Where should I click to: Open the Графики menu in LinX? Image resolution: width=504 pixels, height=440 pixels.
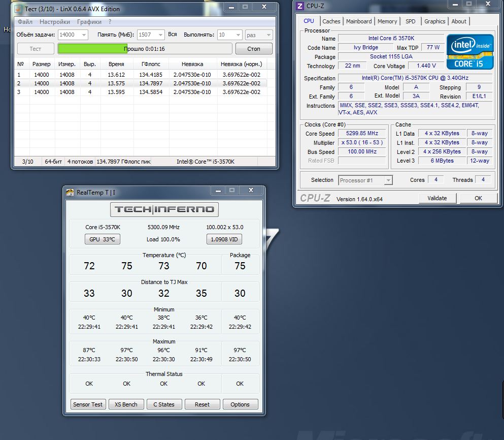click(89, 22)
